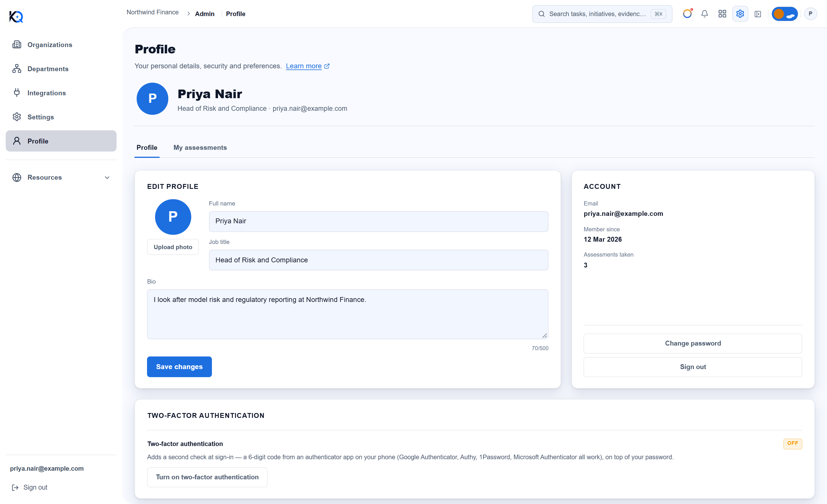Switch to the My assessments tab
Viewport: 827px width, 504px height.
pos(200,147)
